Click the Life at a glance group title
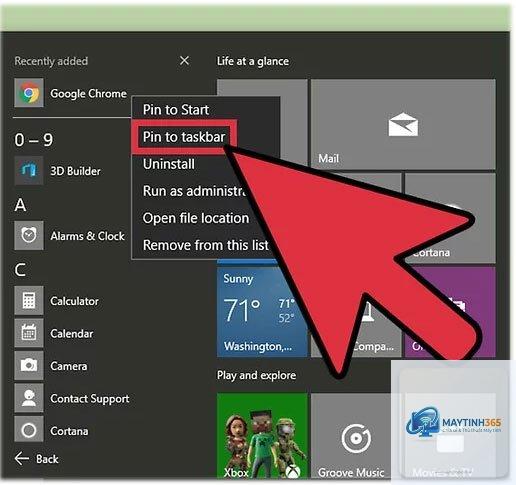 click(253, 61)
